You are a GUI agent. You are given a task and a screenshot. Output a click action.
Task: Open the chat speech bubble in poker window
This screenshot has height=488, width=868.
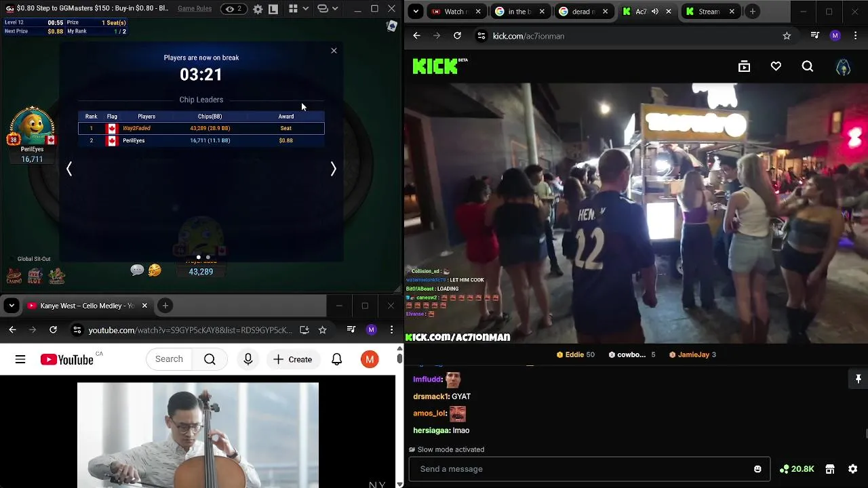pyautogui.click(x=137, y=270)
